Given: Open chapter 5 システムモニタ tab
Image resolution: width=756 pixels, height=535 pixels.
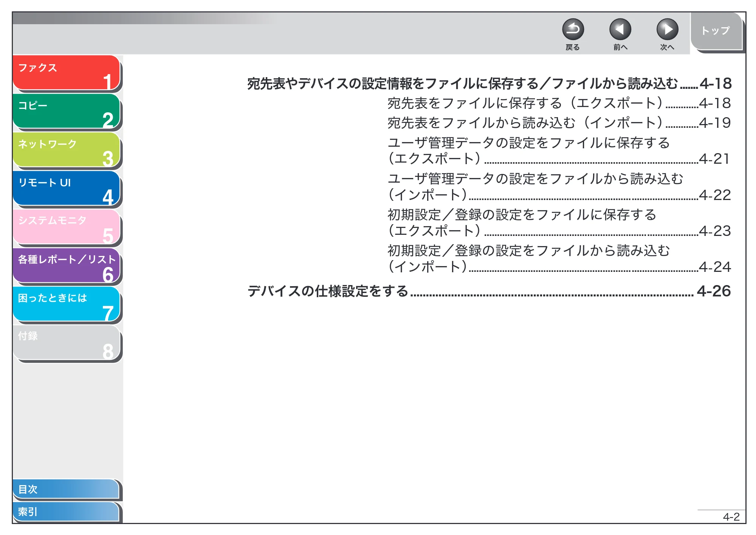Looking at the screenshot, I should tap(67, 227).
